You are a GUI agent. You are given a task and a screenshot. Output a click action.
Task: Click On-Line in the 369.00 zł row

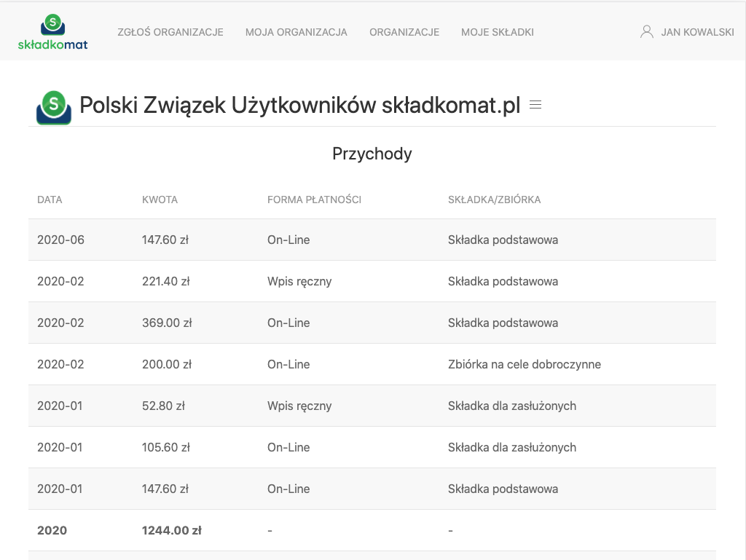288,323
